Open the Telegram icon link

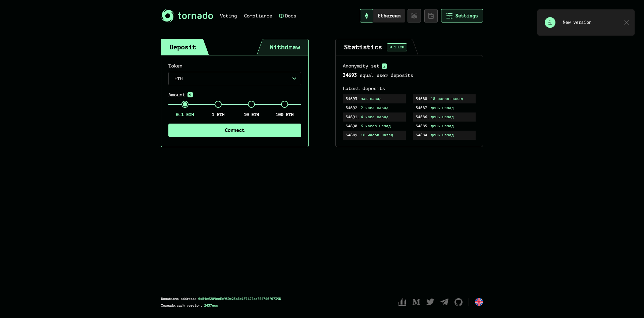[444, 302]
